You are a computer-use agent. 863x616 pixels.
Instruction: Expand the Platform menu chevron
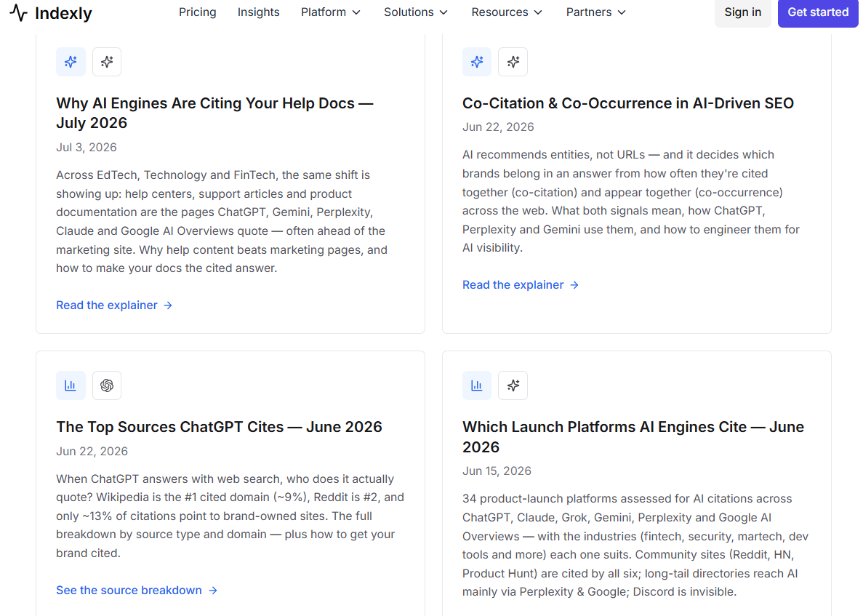357,12
